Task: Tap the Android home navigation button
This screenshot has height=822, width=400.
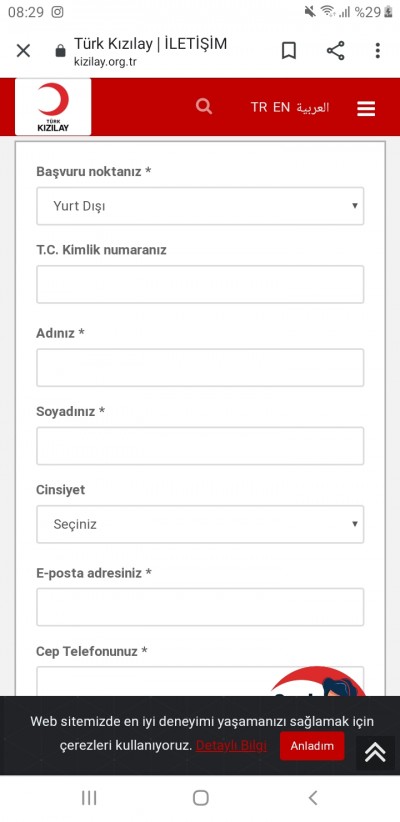Action: click(x=201, y=798)
